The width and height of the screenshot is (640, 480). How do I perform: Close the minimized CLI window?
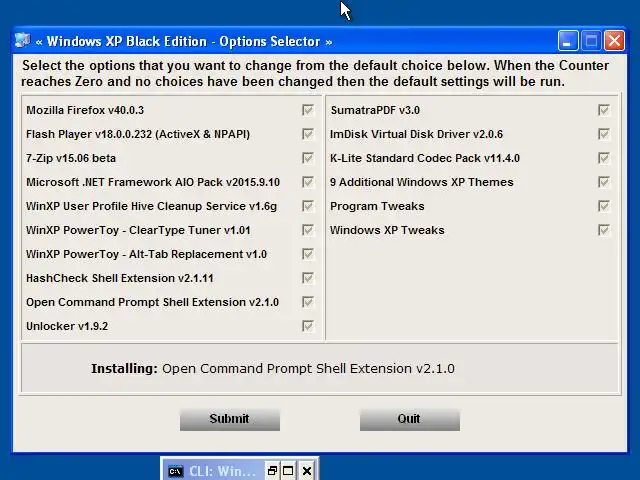pyautogui.click(x=307, y=471)
